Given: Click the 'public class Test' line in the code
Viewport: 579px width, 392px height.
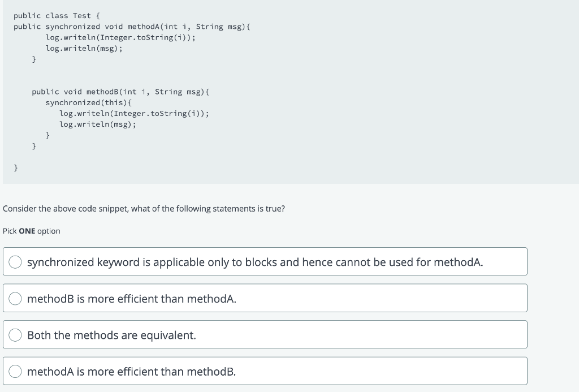Looking at the screenshot, I should pos(54,15).
